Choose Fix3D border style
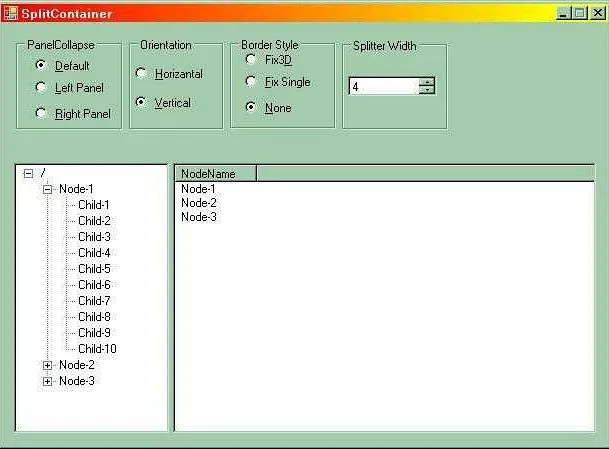 pos(251,60)
